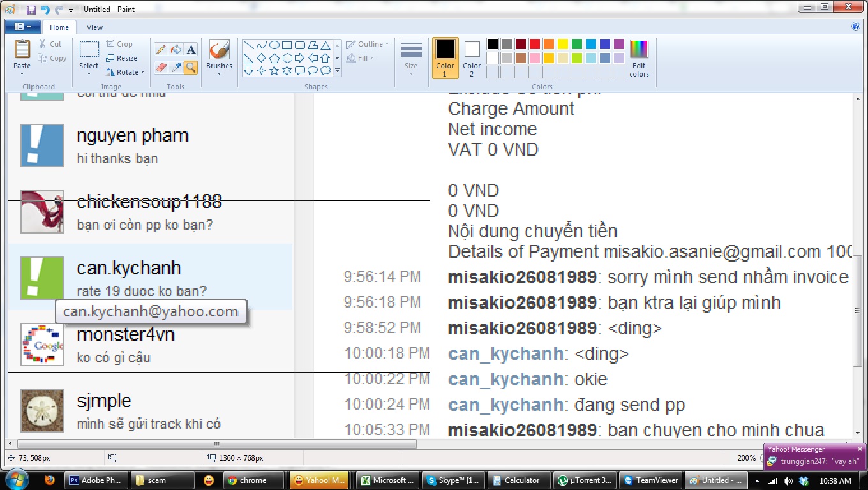Close the Yahoo! Messenger notification popup

pos(860,449)
